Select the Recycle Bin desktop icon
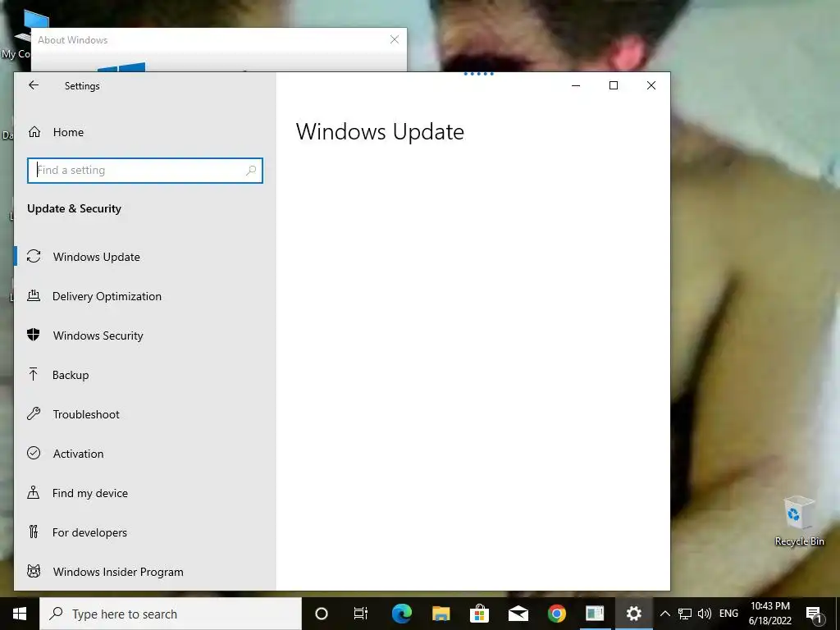This screenshot has width=840, height=630. tap(799, 521)
